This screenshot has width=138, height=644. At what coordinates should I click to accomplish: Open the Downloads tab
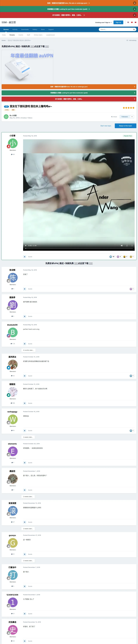click(x=25, y=30)
